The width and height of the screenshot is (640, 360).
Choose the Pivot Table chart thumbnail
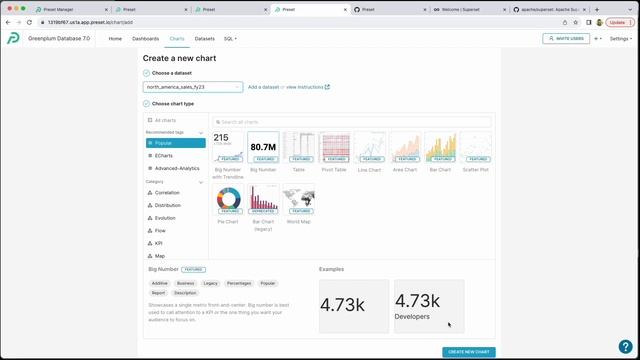click(334, 147)
